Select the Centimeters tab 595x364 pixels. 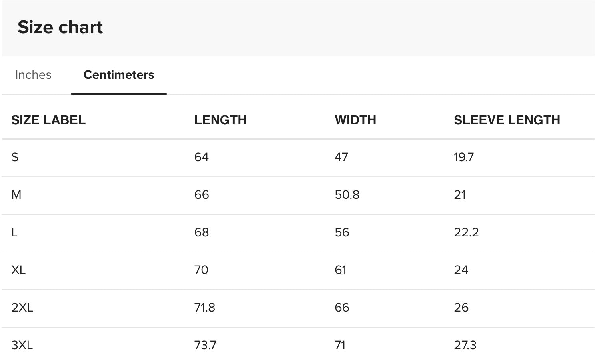tap(119, 75)
